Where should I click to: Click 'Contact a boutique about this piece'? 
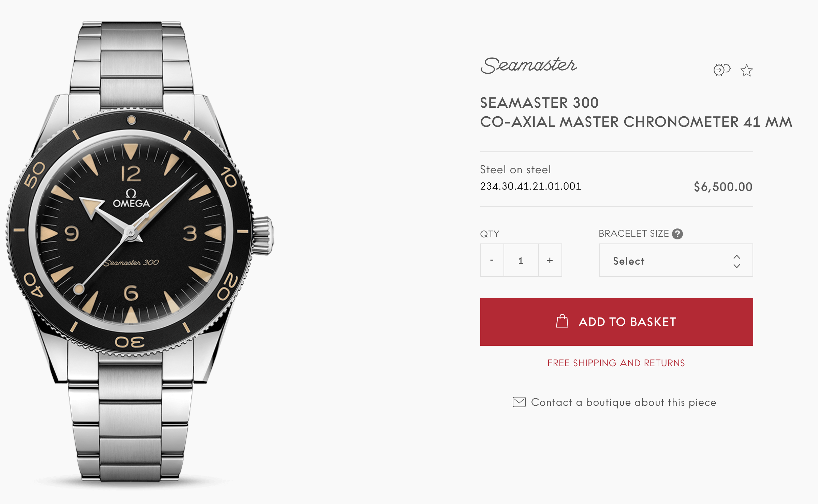tap(624, 402)
